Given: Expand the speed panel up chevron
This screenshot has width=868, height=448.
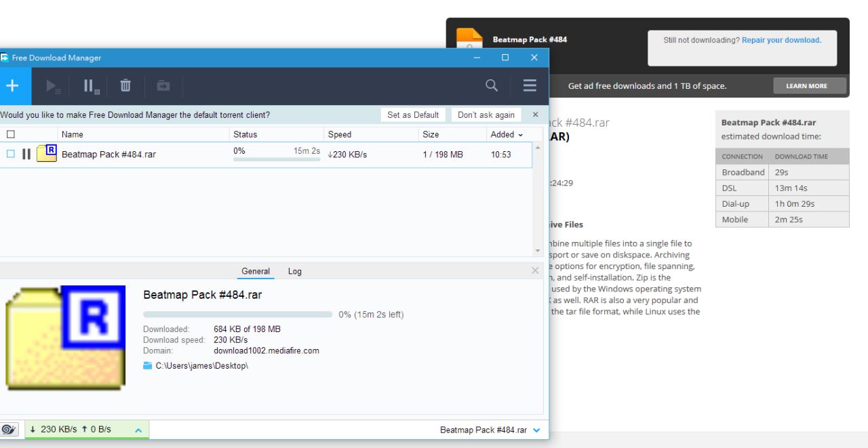Looking at the screenshot, I should (138, 430).
